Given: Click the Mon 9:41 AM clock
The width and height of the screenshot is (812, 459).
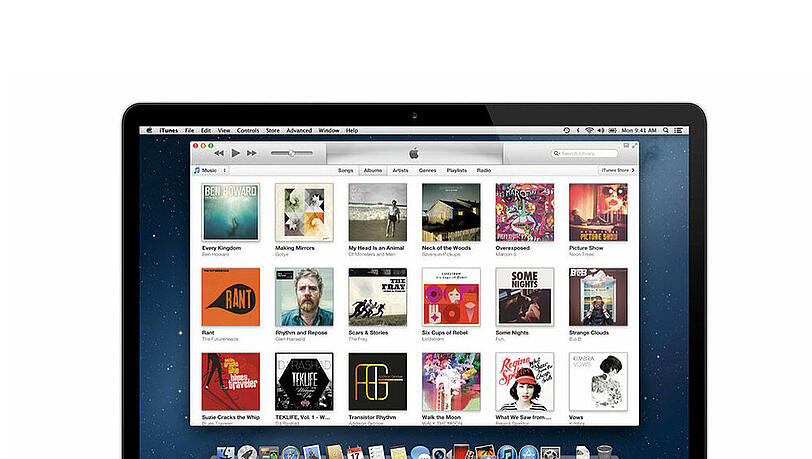Looking at the screenshot, I should [x=639, y=131].
